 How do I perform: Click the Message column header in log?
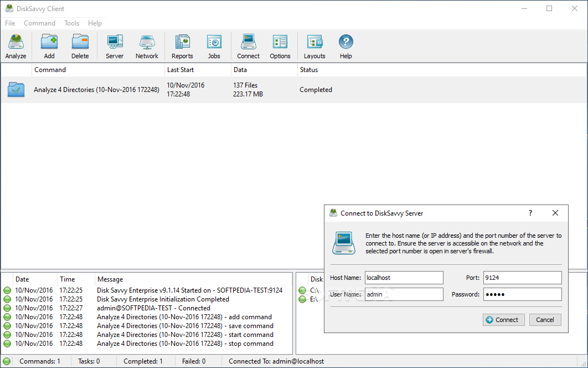pos(193,279)
